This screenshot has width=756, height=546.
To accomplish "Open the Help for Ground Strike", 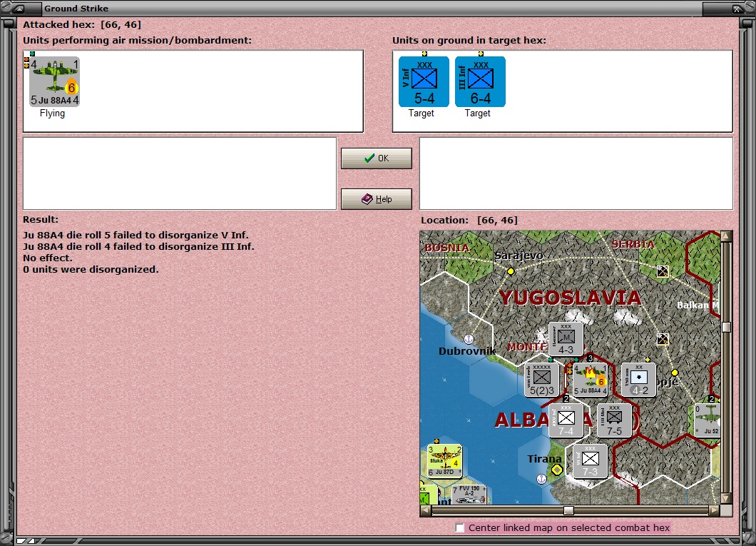I will 377,198.
